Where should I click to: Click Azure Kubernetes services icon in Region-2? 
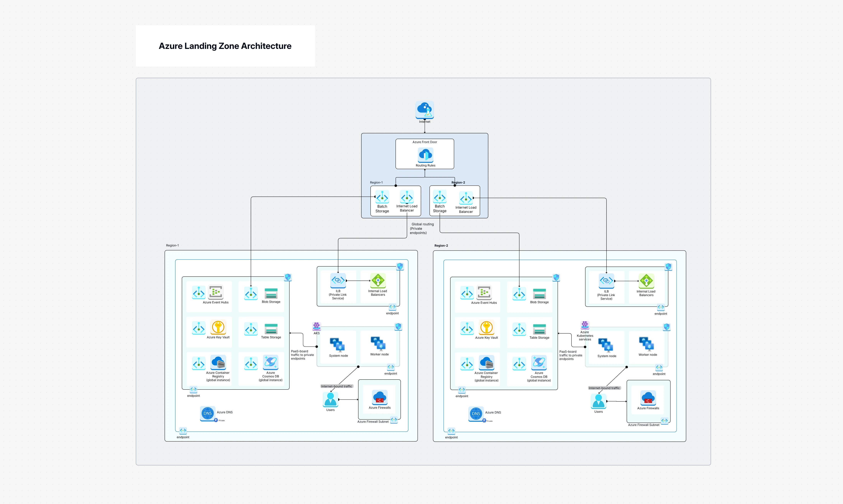(585, 325)
